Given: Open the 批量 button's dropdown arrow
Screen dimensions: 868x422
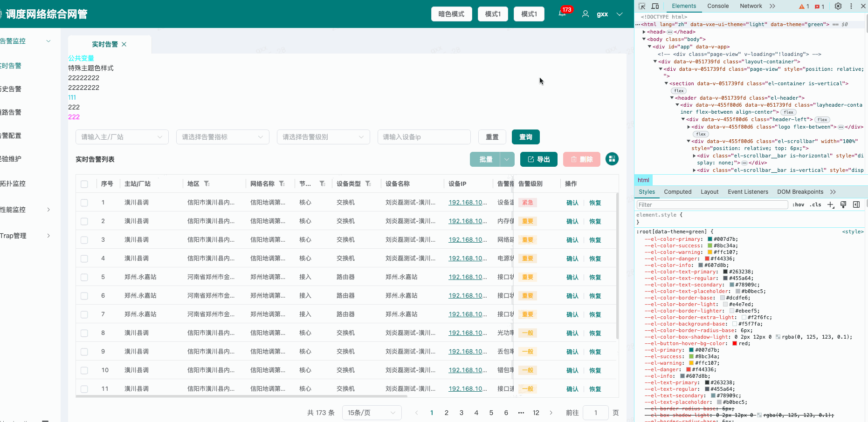Looking at the screenshot, I should point(507,159).
